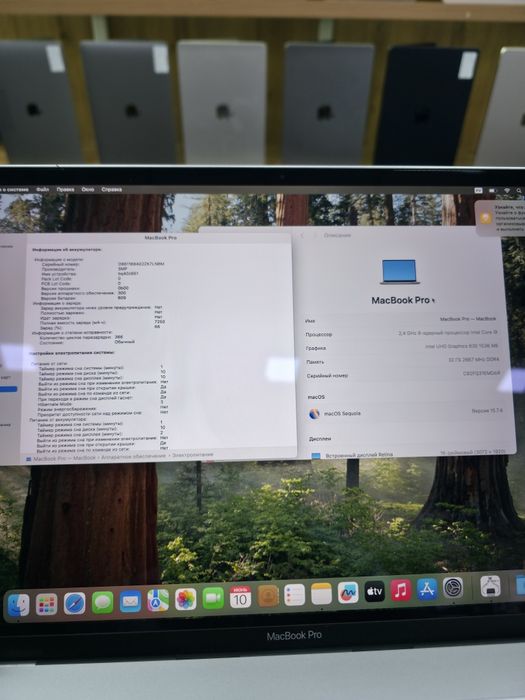The image size is (525, 700).
Task: Open the App Store from the Dock
Action: (x=427, y=589)
